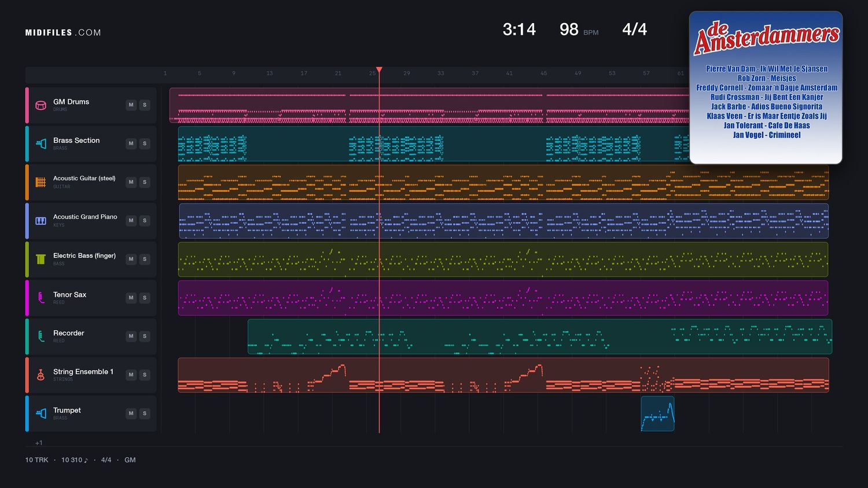This screenshot has width=868, height=488.
Task: Click the teal Brass Section MIDI clip
Action: pyautogui.click(x=434, y=144)
